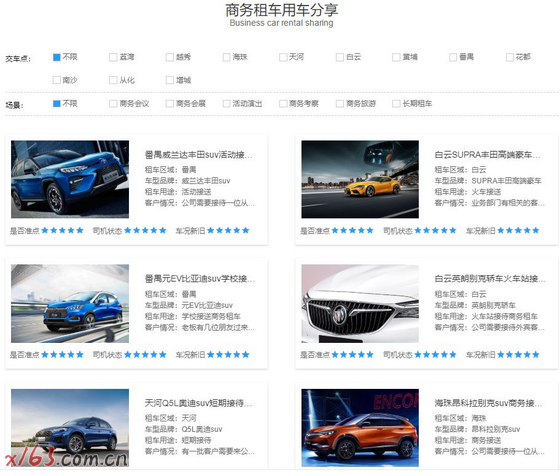Image resolution: width=560 pixels, height=476 pixels.
Task: Click 车型品牌: 威兰达丰田suv text
Action: coord(188,181)
